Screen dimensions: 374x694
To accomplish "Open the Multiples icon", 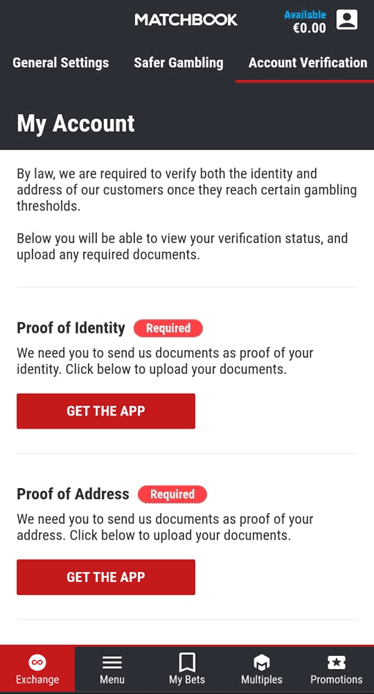I will [x=262, y=663].
